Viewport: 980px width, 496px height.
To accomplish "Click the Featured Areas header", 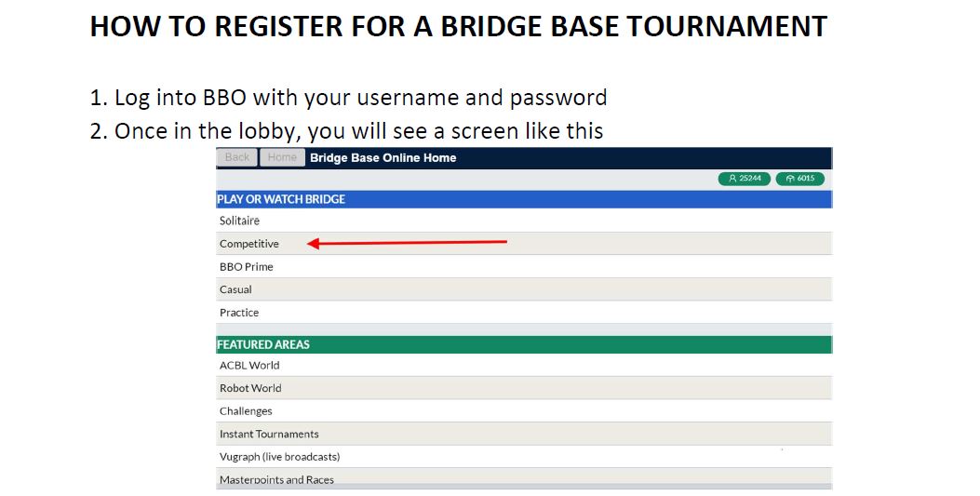I will [x=524, y=344].
